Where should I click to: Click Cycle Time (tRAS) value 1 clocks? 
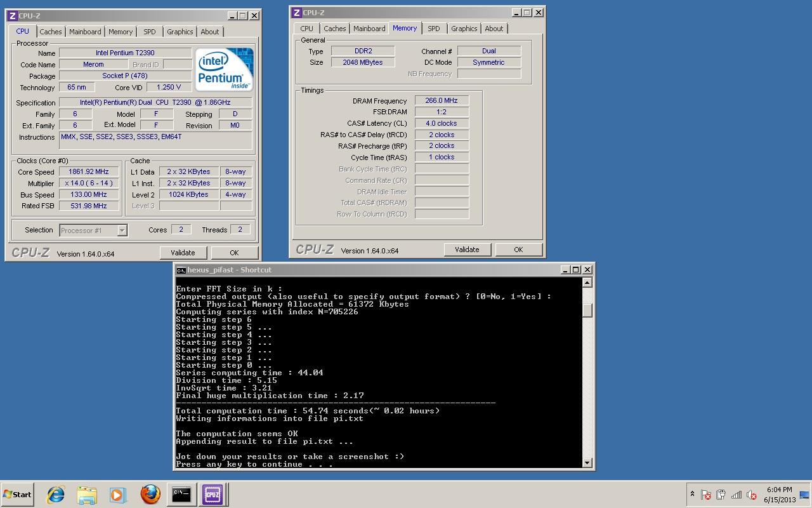pyautogui.click(x=442, y=157)
